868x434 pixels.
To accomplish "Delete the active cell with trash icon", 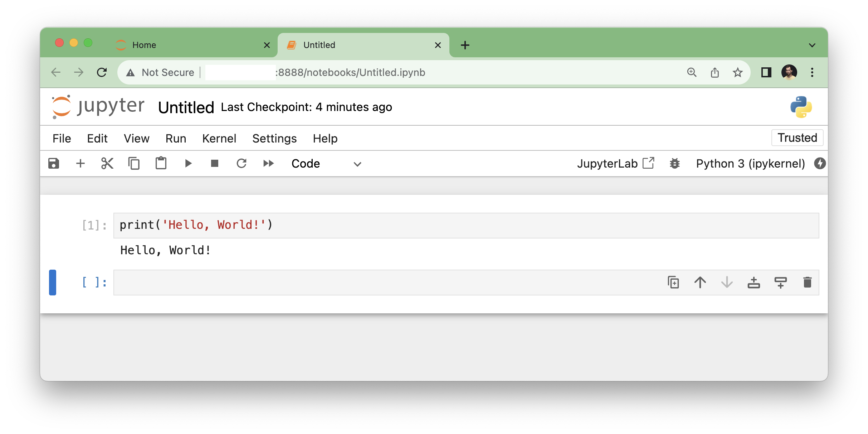I will 807,283.
